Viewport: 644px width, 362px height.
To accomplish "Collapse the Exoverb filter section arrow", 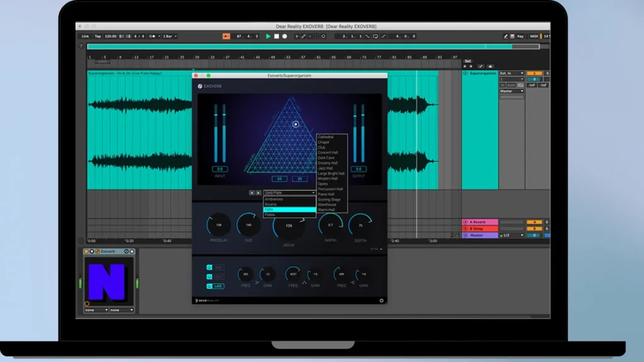I will tap(381, 249).
